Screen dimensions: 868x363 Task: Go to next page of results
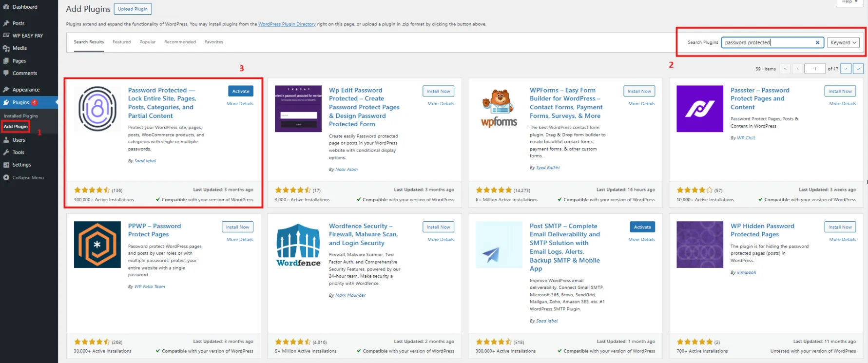846,69
